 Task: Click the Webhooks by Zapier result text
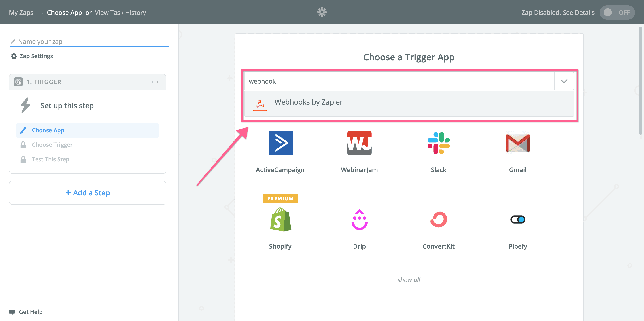308,102
